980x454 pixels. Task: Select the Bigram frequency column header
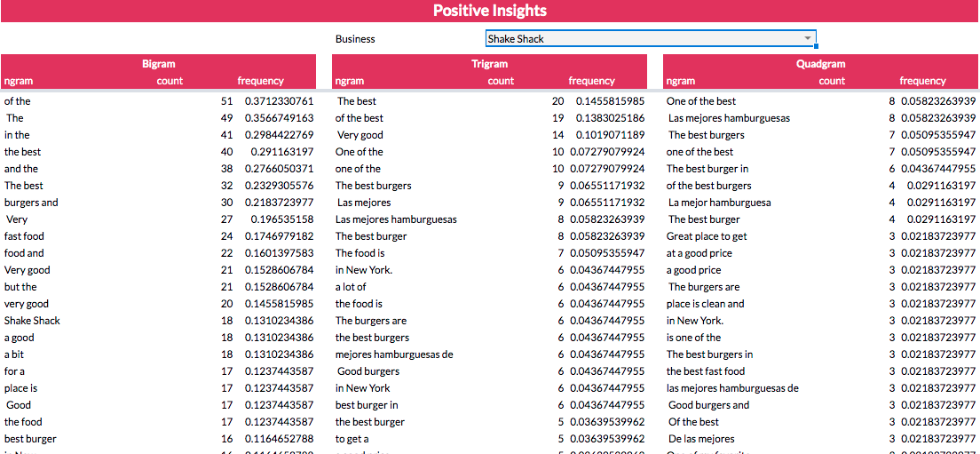(x=261, y=81)
